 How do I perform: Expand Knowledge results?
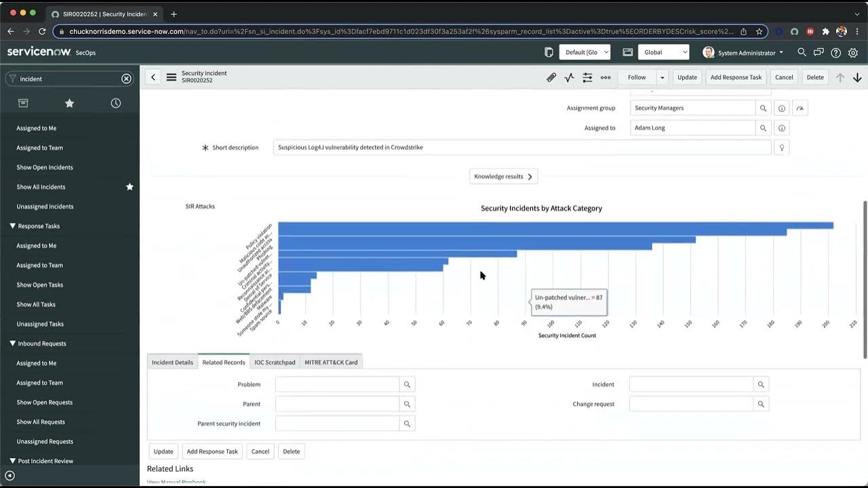pyautogui.click(x=504, y=176)
